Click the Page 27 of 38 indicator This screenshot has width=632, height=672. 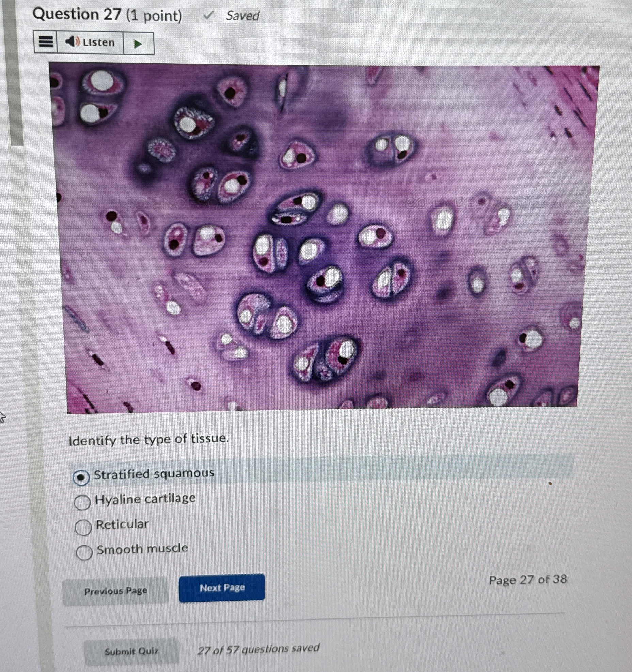[528, 580]
